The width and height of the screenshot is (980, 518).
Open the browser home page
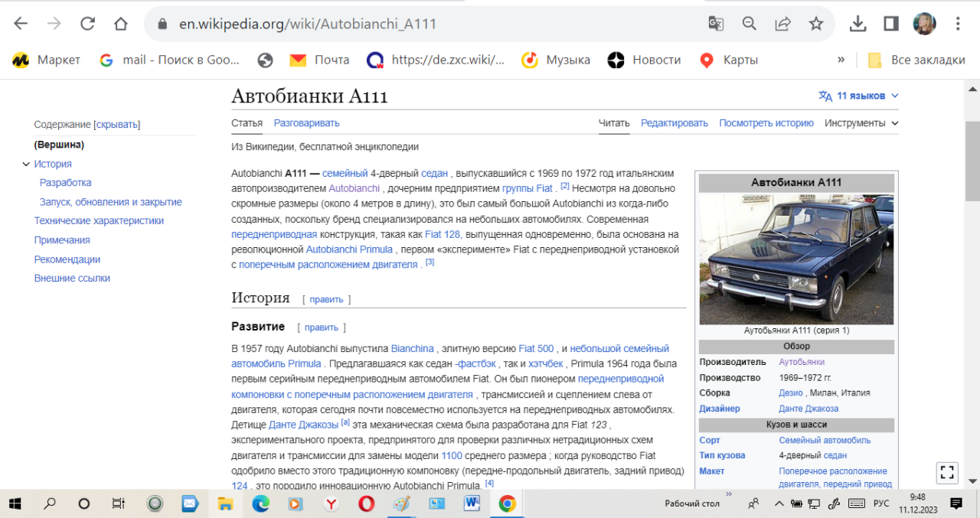[121, 24]
